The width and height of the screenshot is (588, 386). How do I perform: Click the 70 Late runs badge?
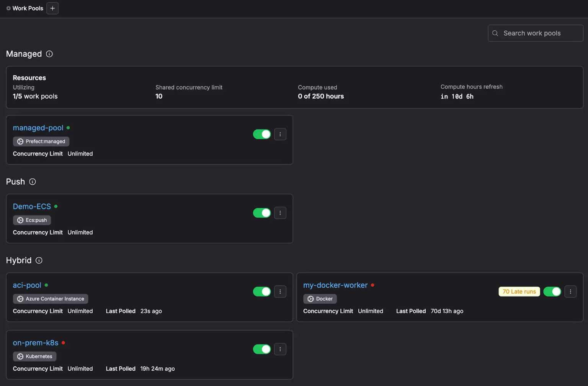click(x=519, y=292)
